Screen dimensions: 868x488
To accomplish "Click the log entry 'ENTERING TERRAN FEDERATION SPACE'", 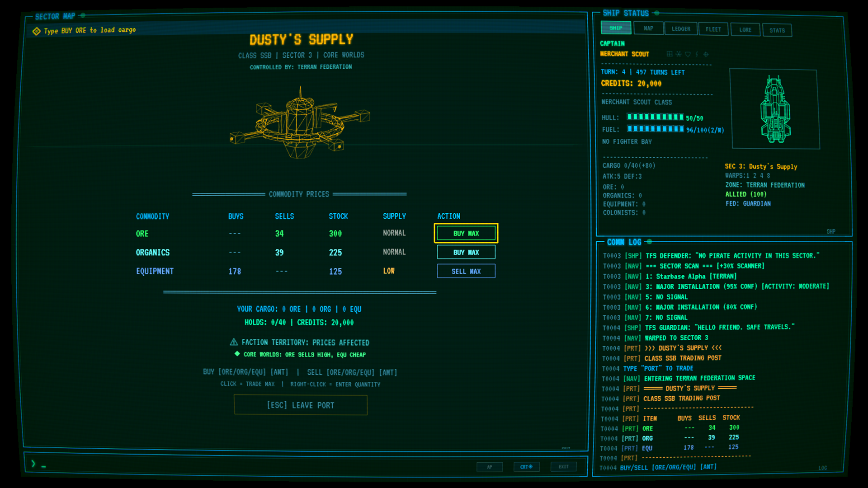I will pyautogui.click(x=699, y=378).
